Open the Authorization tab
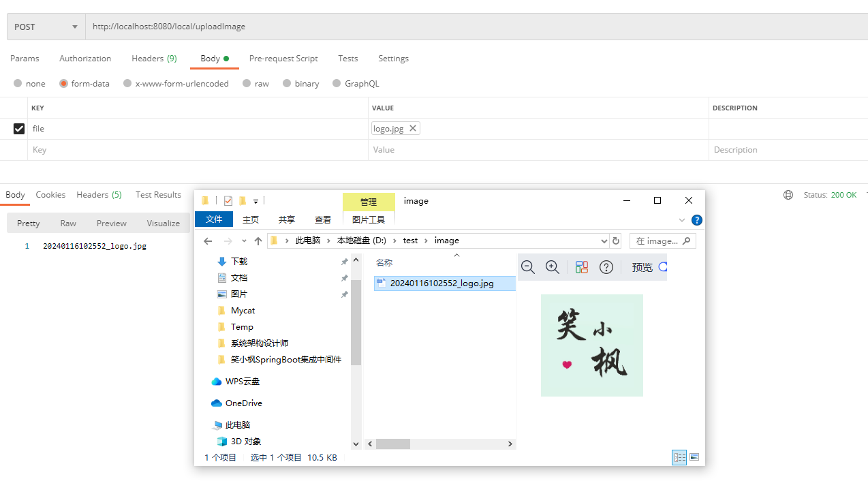 coord(85,59)
